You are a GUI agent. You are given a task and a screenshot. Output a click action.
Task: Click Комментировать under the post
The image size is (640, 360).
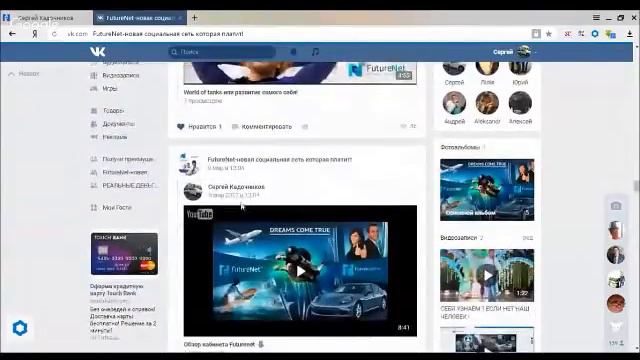coord(262,127)
